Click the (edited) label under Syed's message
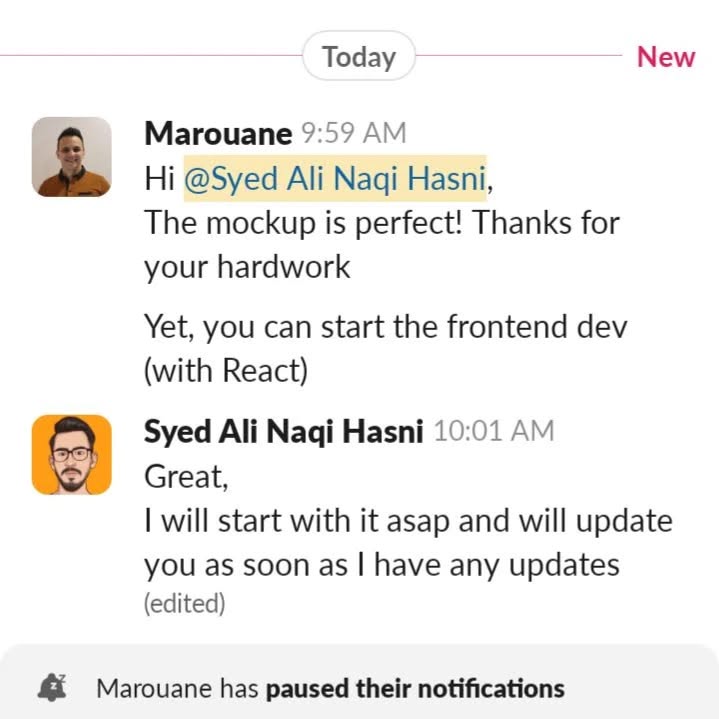The height and width of the screenshot is (719, 719). tap(184, 603)
